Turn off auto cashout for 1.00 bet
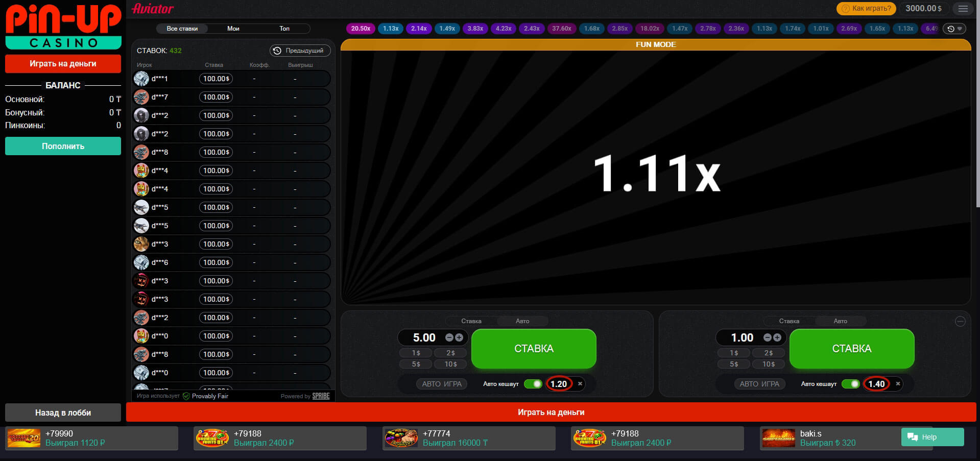The image size is (980, 461). [x=851, y=384]
